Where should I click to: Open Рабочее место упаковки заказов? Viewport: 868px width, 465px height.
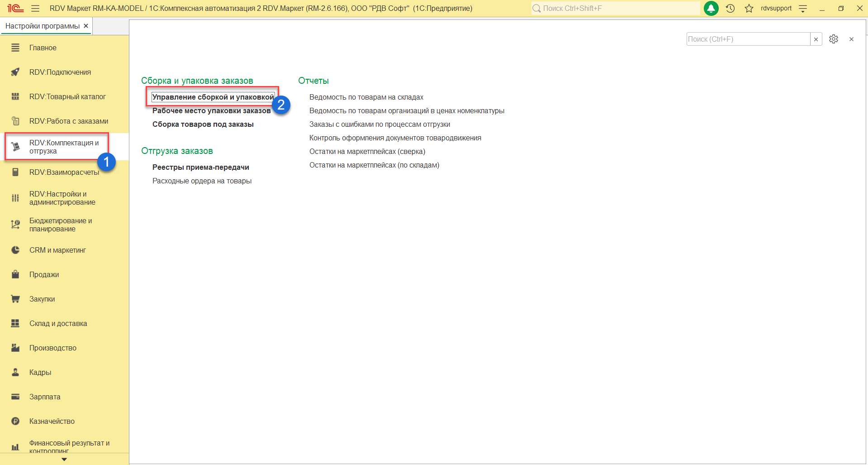pyautogui.click(x=211, y=110)
